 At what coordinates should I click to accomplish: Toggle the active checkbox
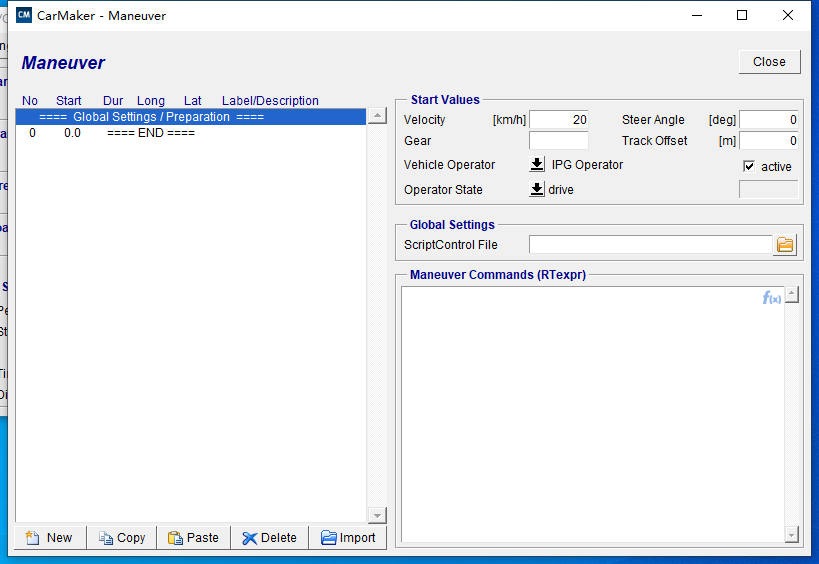click(x=749, y=166)
